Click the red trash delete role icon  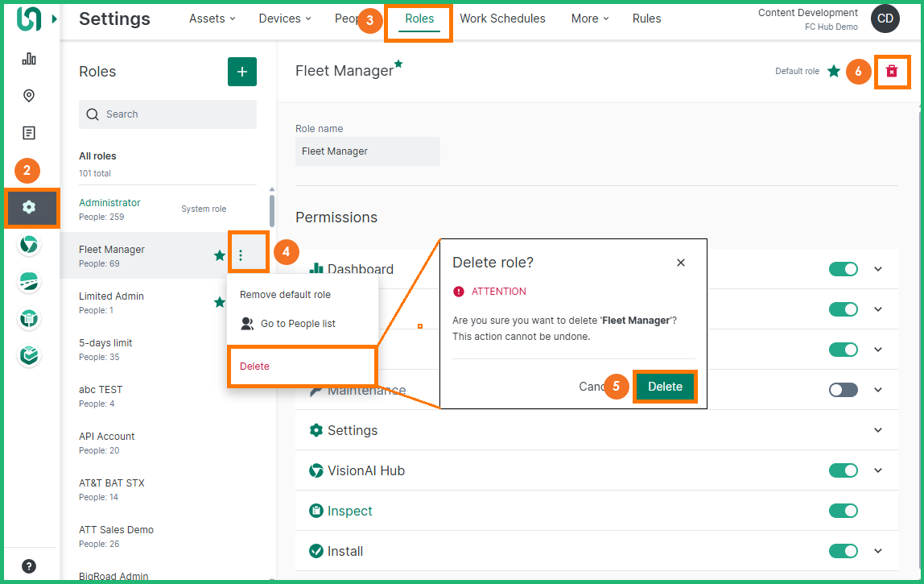point(892,71)
